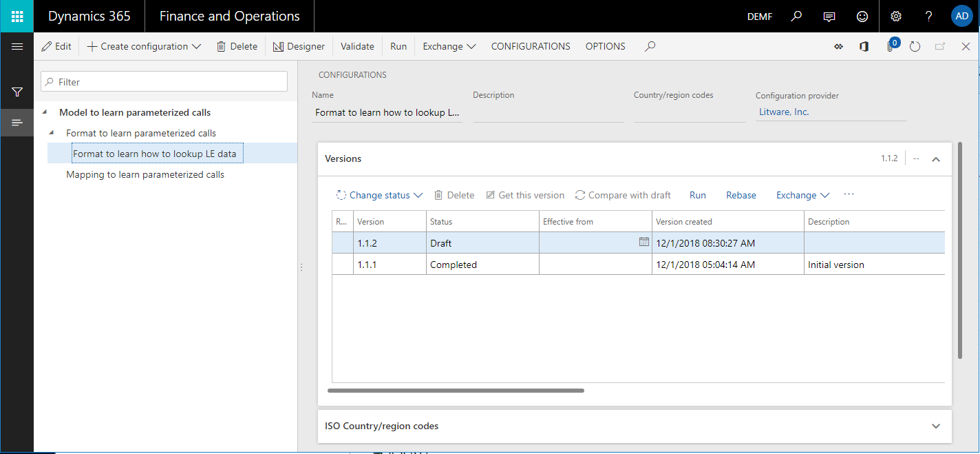Open the help question mark icon
The height and width of the screenshot is (454, 980).
[x=928, y=17]
